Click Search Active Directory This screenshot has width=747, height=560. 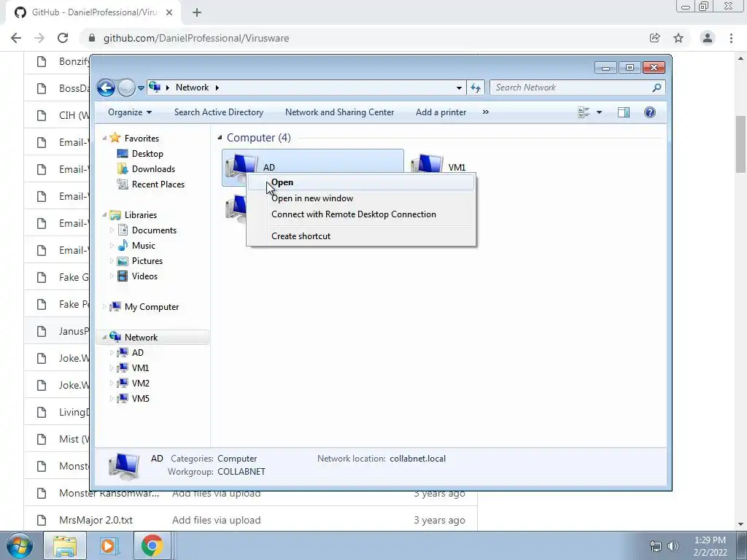(219, 112)
